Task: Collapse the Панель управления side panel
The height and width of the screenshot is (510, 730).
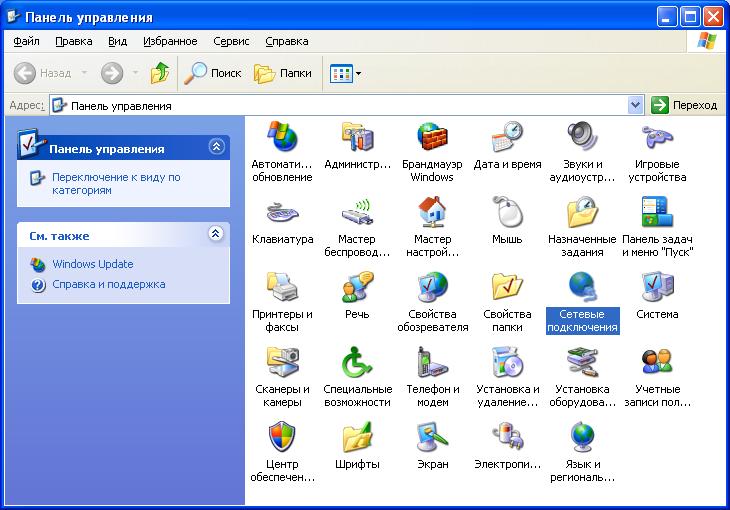Action: (x=216, y=147)
